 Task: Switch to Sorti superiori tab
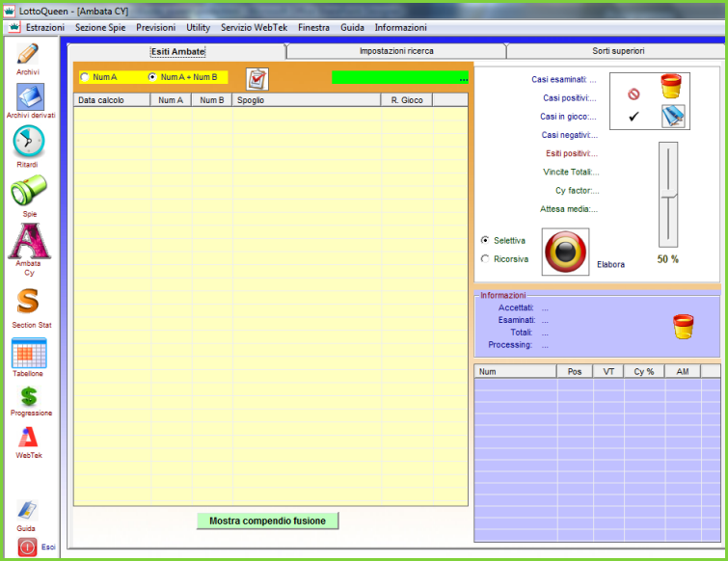coord(618,51)
